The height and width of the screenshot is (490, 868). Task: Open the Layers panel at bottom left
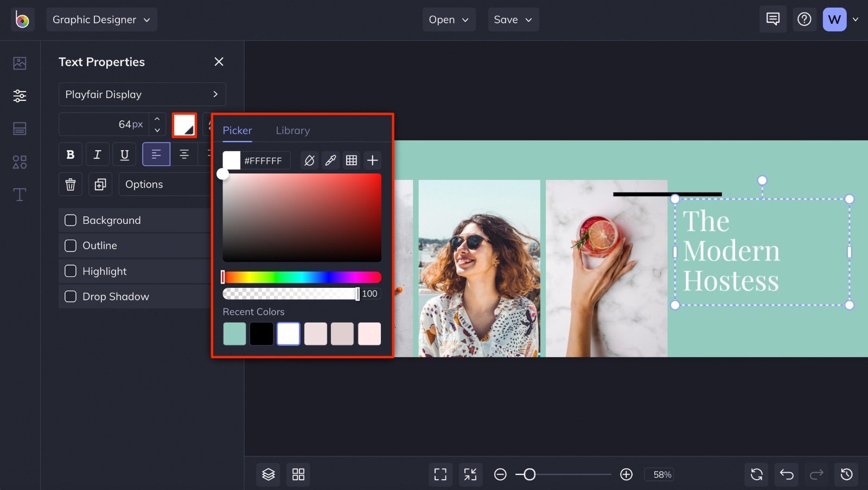[268, 474]
